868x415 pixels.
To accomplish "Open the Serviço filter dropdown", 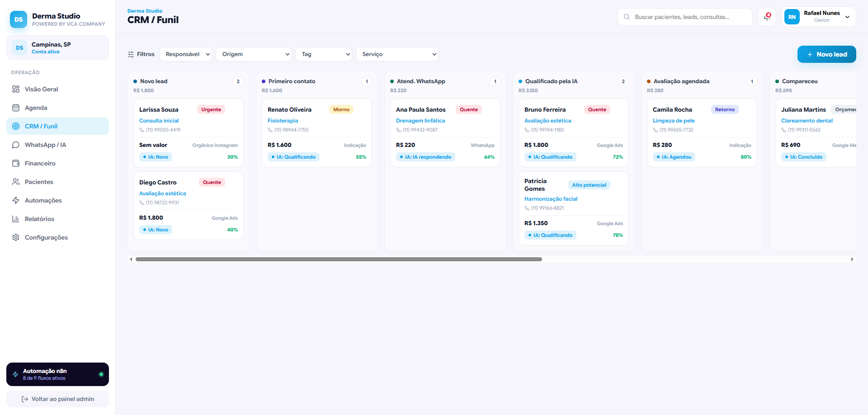I will tap(397, 54).
